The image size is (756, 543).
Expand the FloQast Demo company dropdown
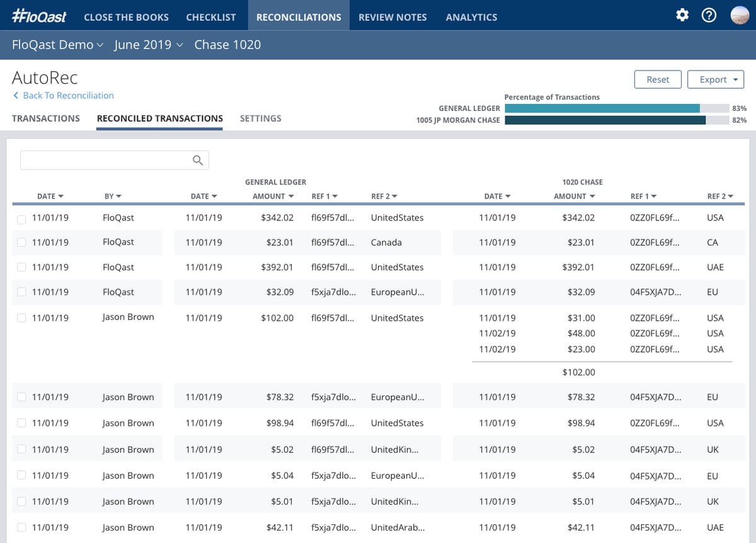(57, 45)
